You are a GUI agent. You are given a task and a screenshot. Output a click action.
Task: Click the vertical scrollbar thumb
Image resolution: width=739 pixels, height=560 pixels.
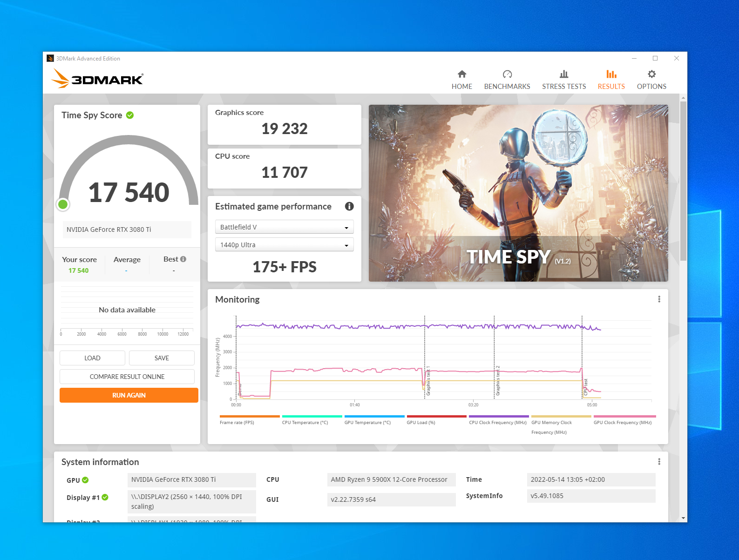point(683,181)
